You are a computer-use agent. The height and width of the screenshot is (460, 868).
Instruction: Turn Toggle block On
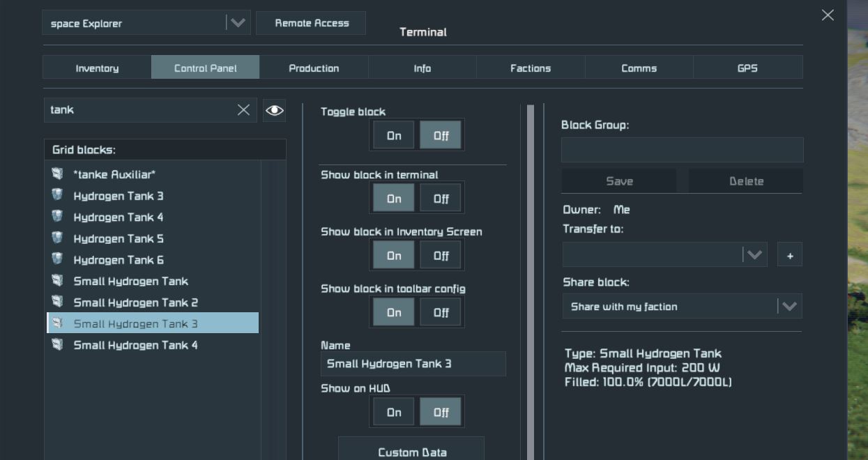click(394, 135)
